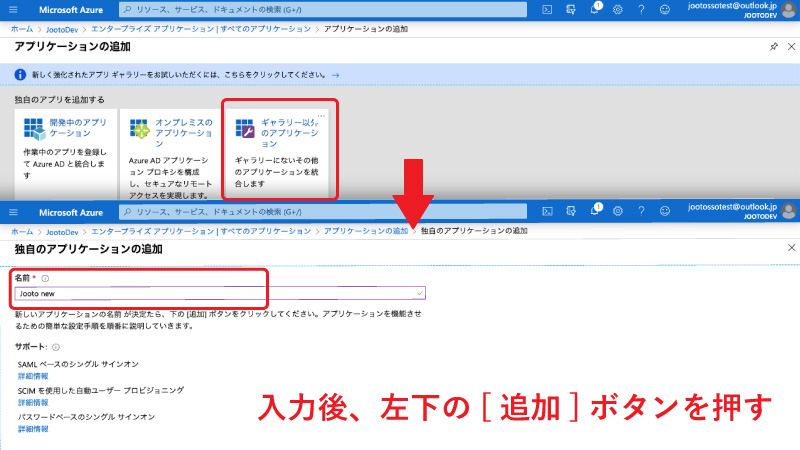The image size is (800, 450).
Task: Focus the upper Azure search box
Action: point(322,10)
